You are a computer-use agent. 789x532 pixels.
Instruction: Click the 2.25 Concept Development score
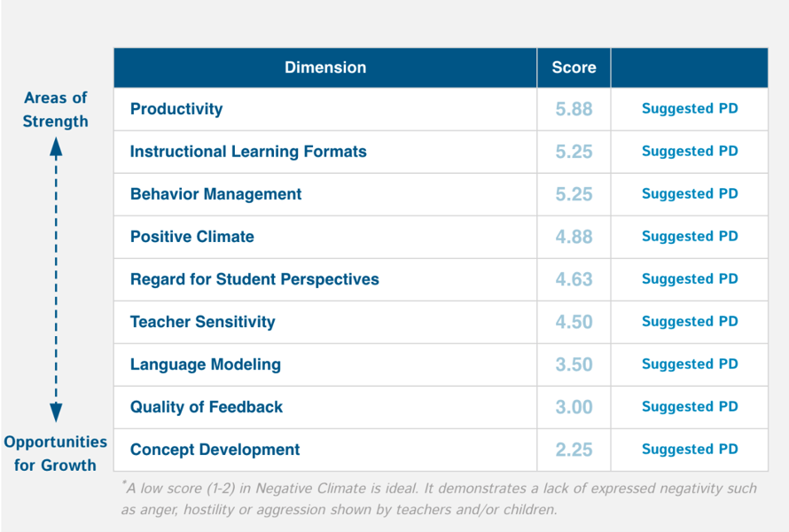[x=574, y=450]
